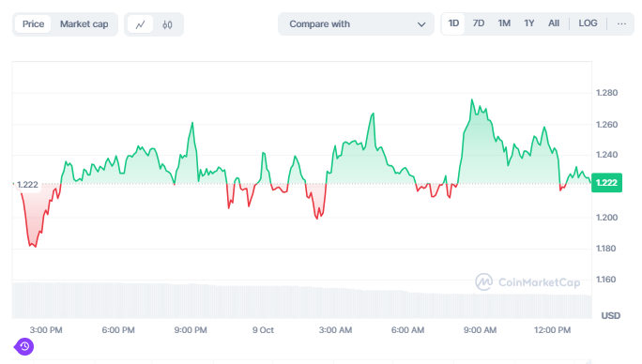Viewport: 642px width, 364px height.
Task: Open the three-dots more options menu
Action: (x=621, y=23)
